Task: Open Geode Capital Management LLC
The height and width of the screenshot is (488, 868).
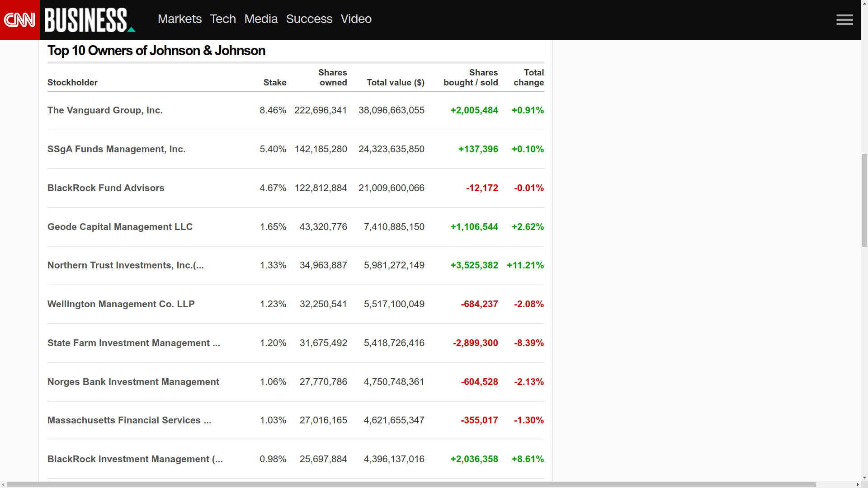Action: pos(120,227)
